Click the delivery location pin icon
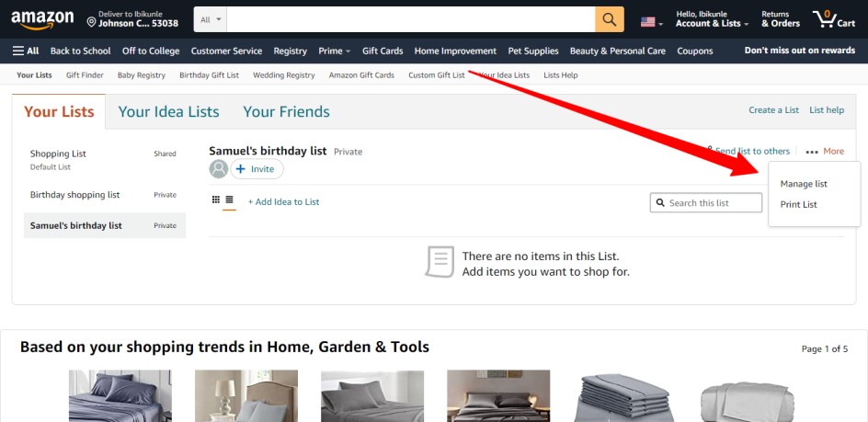This screenshot has height=422, width=868. click(92, 22)
